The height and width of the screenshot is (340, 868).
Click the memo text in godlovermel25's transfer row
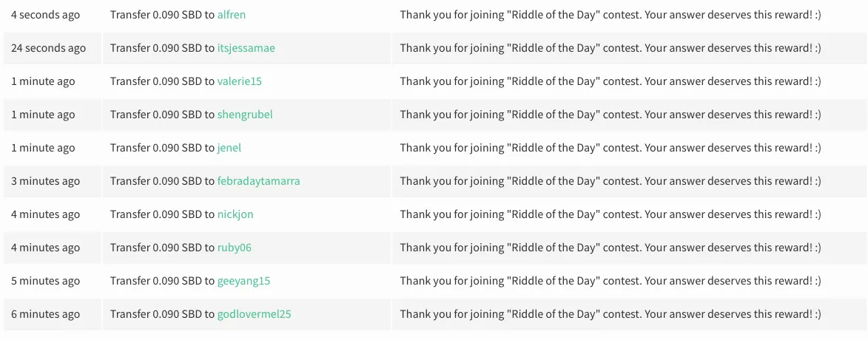click(610, 314)
